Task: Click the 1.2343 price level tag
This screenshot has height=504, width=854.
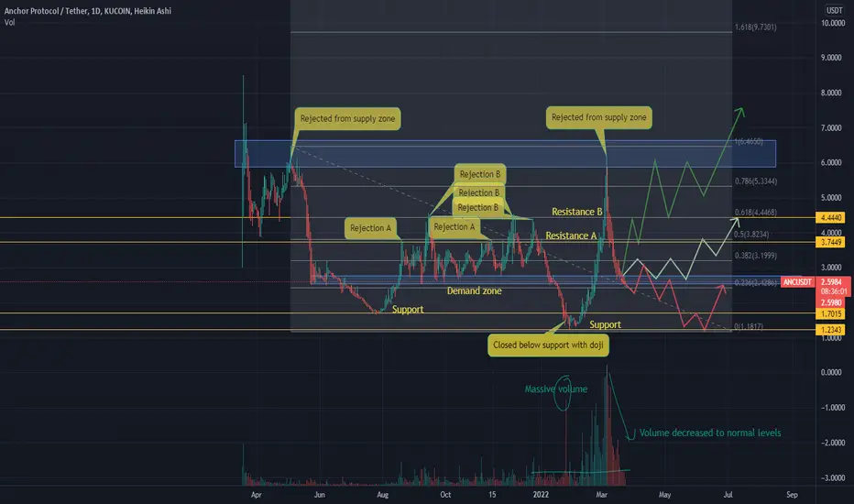Action: (830, 330)
